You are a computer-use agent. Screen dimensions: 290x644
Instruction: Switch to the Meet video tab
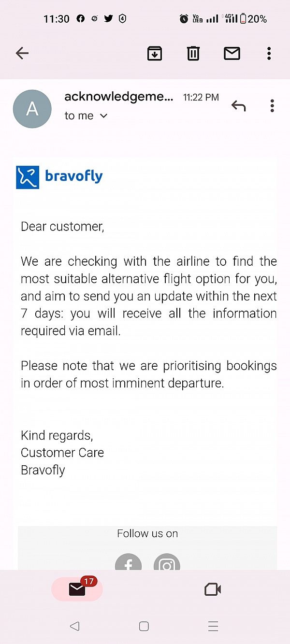213,589
